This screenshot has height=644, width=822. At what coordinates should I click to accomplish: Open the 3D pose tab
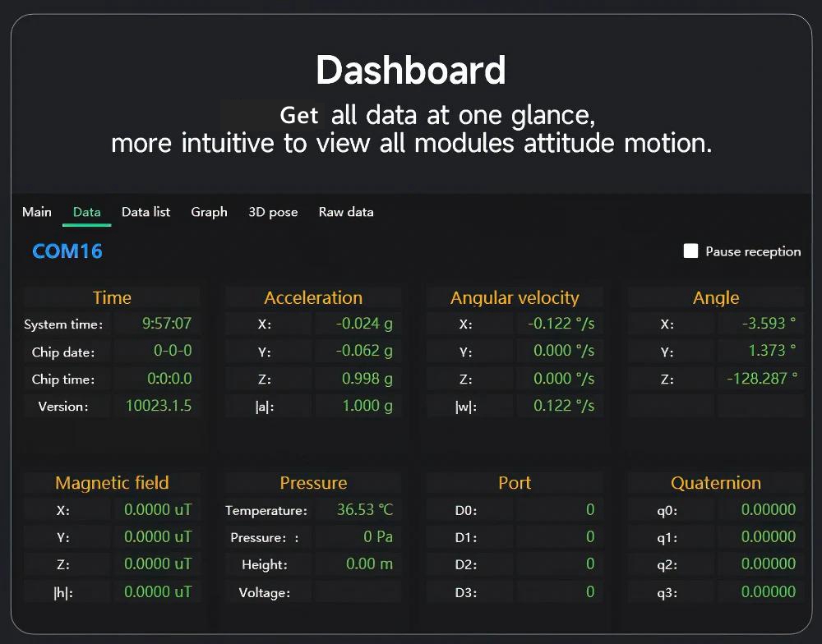(273, 212)
